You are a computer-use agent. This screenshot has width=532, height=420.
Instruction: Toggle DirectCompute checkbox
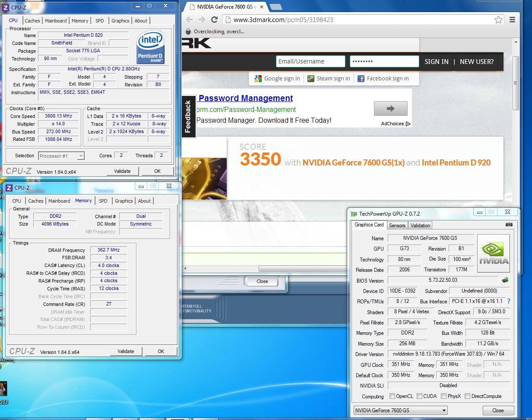point(467,396)
